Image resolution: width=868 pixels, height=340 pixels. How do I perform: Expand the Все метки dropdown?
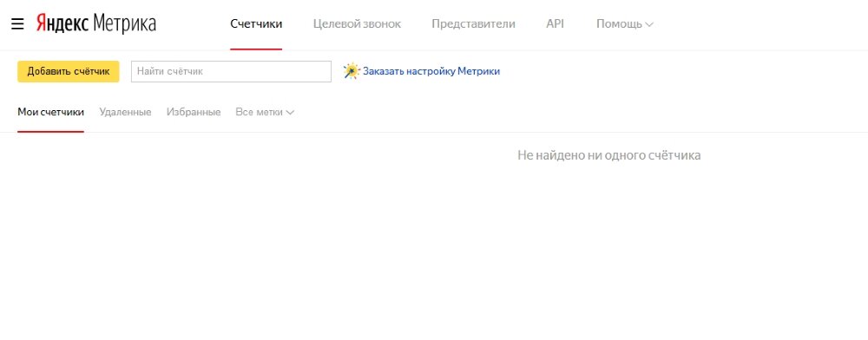point(265,112)
